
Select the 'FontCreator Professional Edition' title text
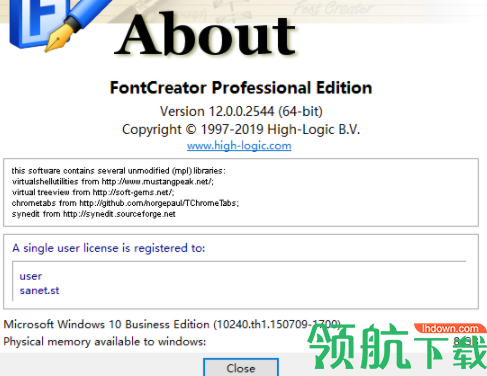click(241, 88)
